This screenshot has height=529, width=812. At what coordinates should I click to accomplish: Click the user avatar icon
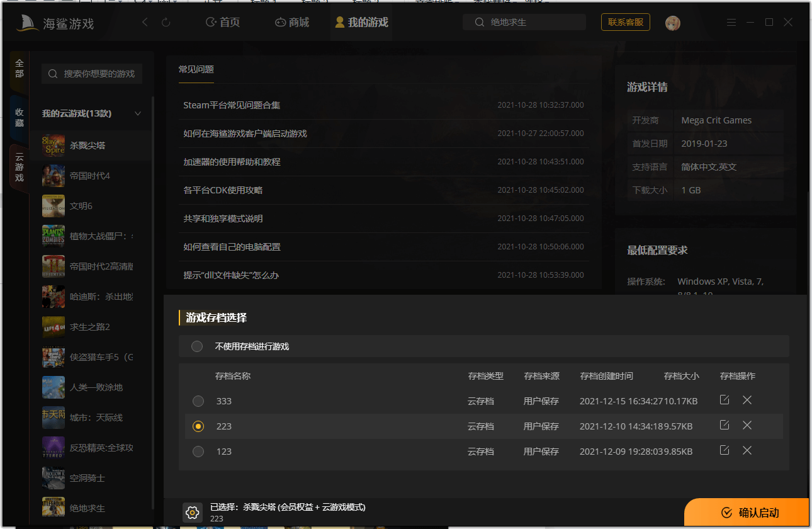[673, 23]
